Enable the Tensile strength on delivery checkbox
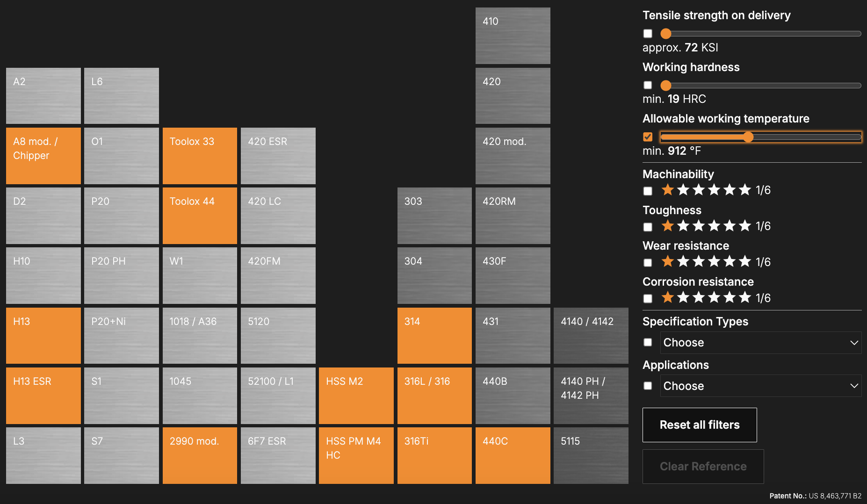867x504 pixels. (x=648, y=34)
